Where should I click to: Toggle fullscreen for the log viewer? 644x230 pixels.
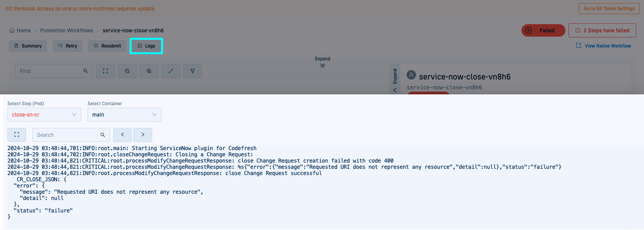[17, 135]
